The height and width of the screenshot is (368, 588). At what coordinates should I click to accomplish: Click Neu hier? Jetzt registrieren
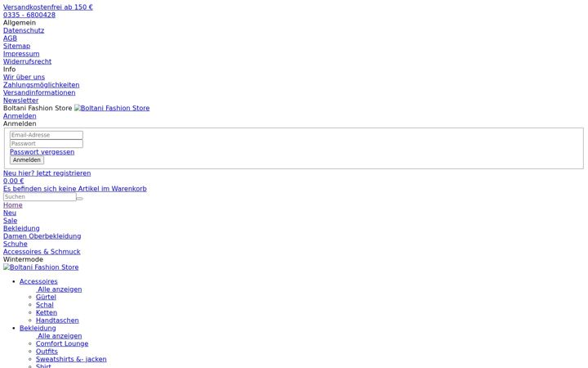[x=47, y=173]
